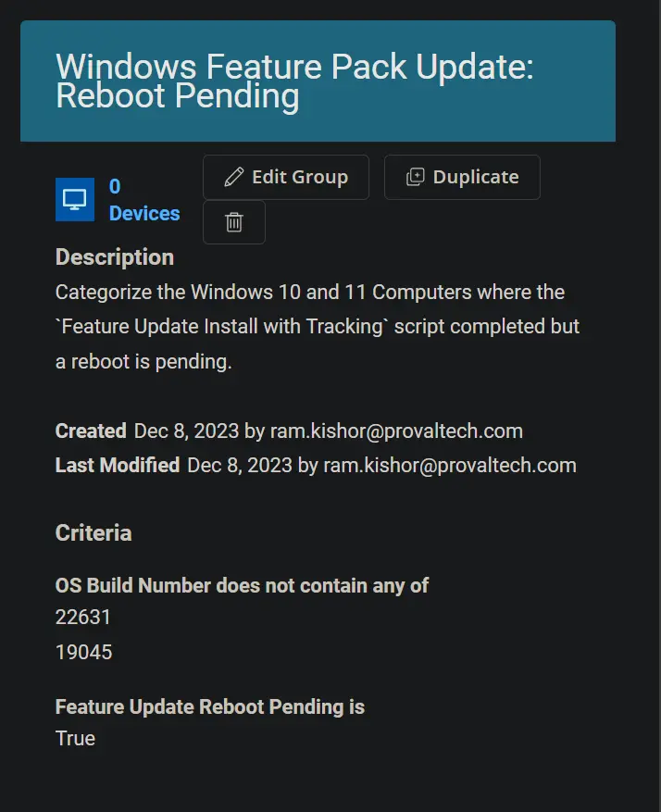Click the email address on the Created line
661x812 pixels.
[396, 431]
